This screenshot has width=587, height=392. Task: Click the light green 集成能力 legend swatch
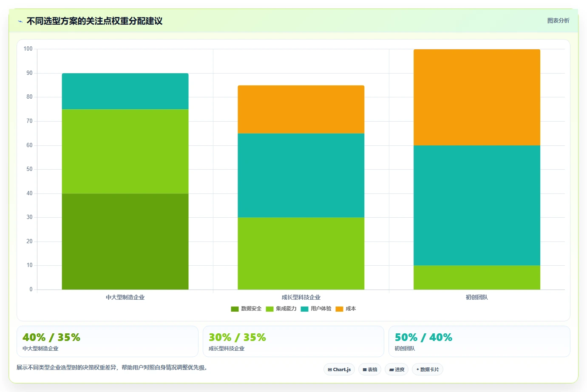point(269,309)
